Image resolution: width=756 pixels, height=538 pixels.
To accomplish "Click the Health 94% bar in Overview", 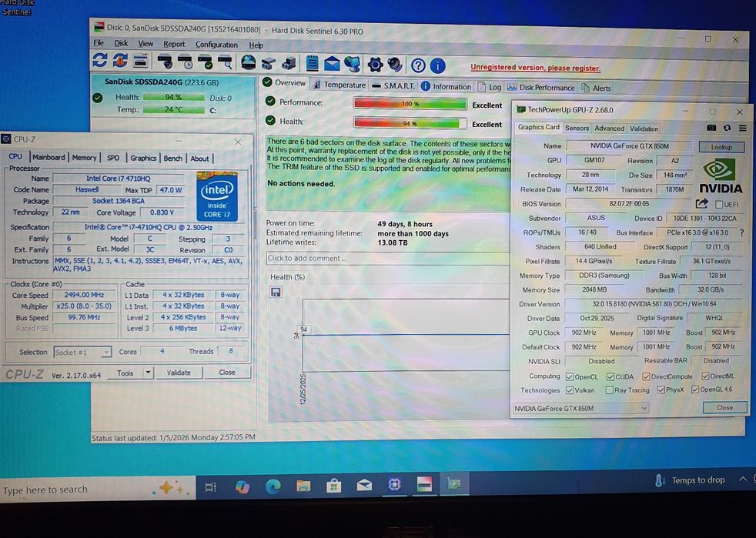I will 410,123.
